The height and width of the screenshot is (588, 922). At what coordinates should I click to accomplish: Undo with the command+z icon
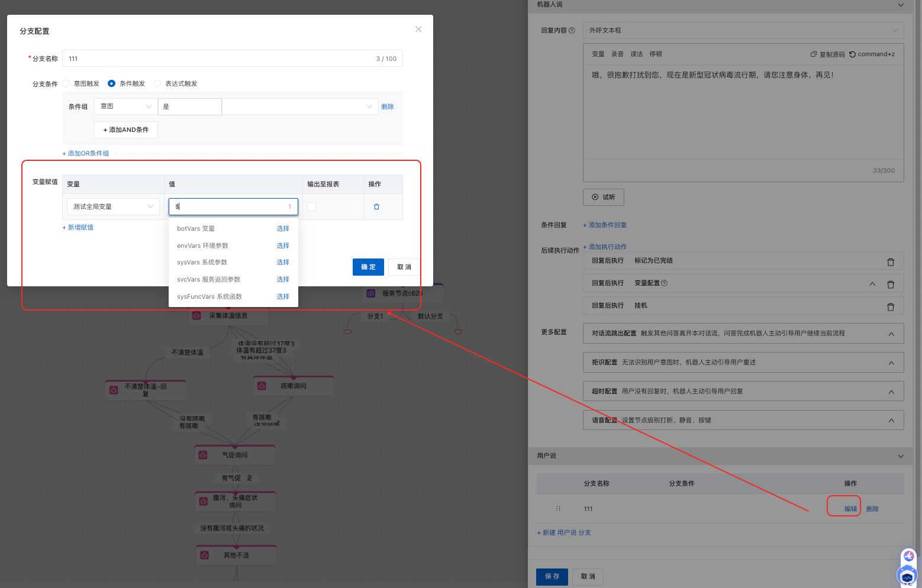852,54
